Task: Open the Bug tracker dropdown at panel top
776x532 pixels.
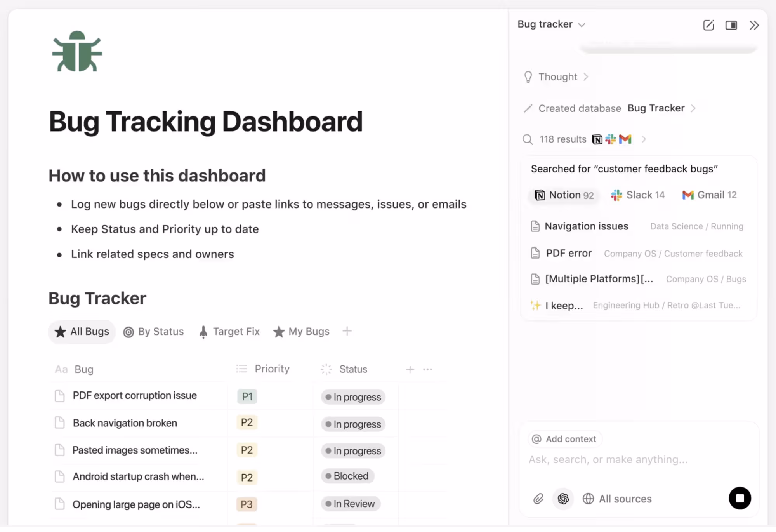Action: pyautogui.click(x=551, y=24)
